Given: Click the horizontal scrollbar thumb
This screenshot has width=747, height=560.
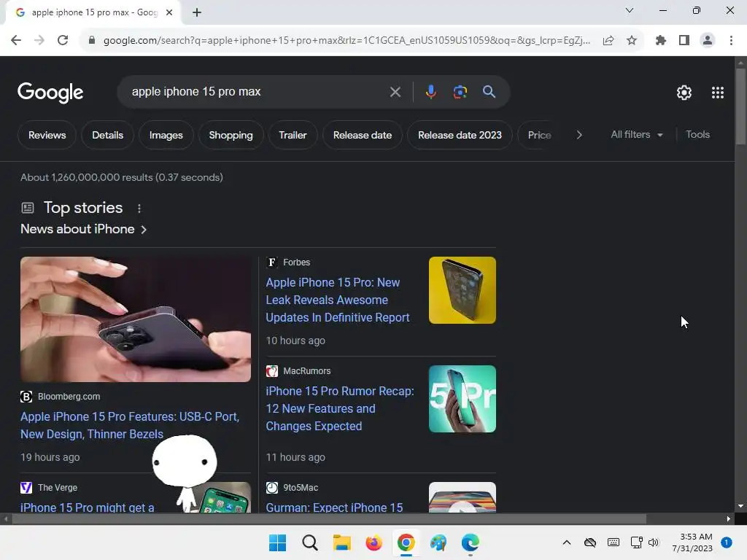Looking at the screenshot, I should [x=329, y=518].
